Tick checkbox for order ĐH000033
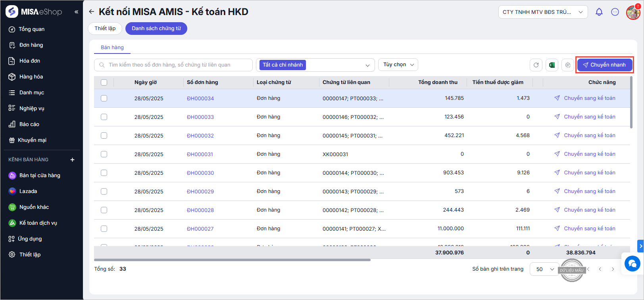 [x=104, y=117]
